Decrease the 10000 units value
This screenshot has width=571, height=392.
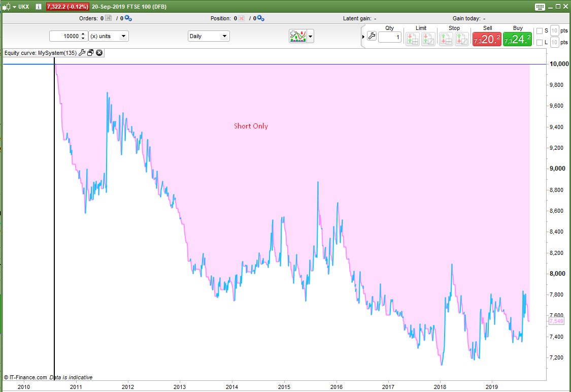[x=83, y=38]
